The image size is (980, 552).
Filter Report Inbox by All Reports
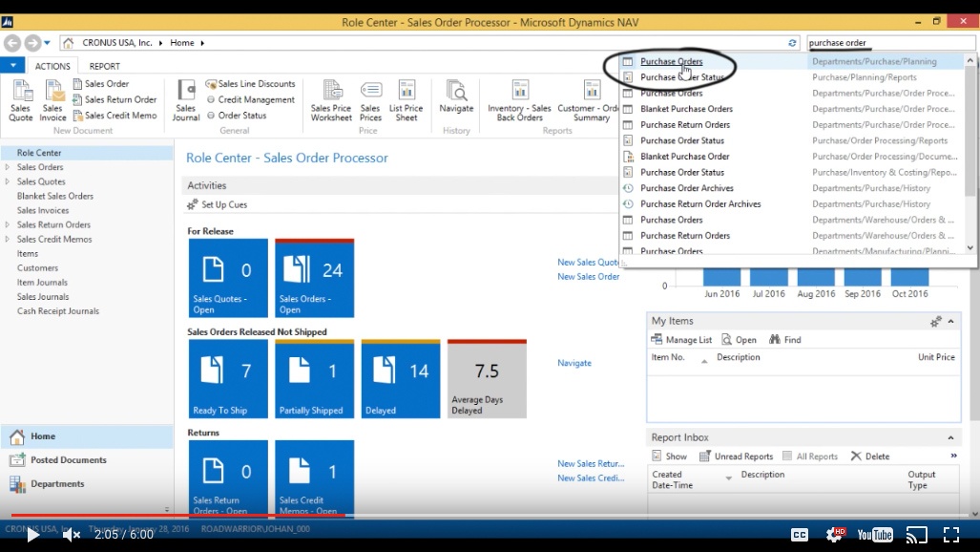(x=810, y=456)
